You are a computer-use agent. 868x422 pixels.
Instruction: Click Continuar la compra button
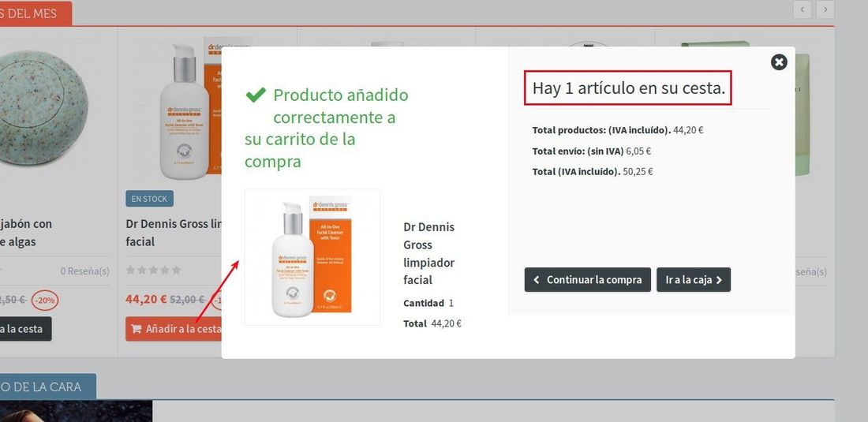[x=587, y=280]
